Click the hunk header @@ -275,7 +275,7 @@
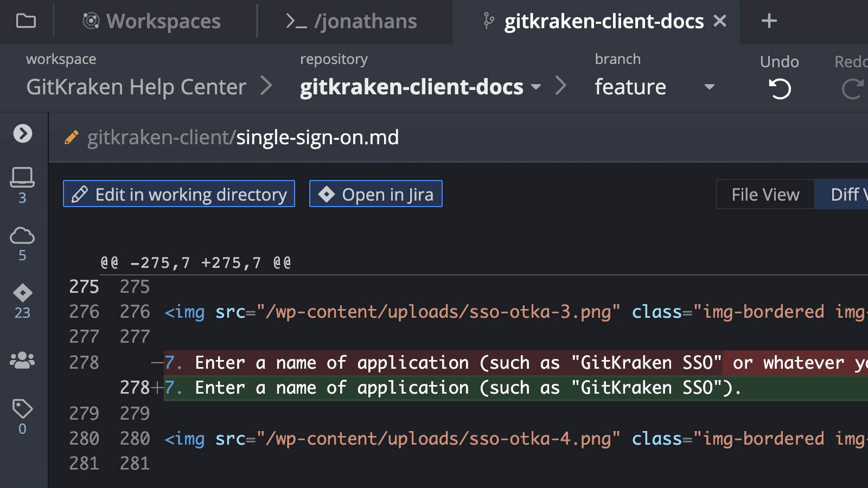The height and width of the screenshot is (488, 868). pyautogui.click(x=196, y=263)
